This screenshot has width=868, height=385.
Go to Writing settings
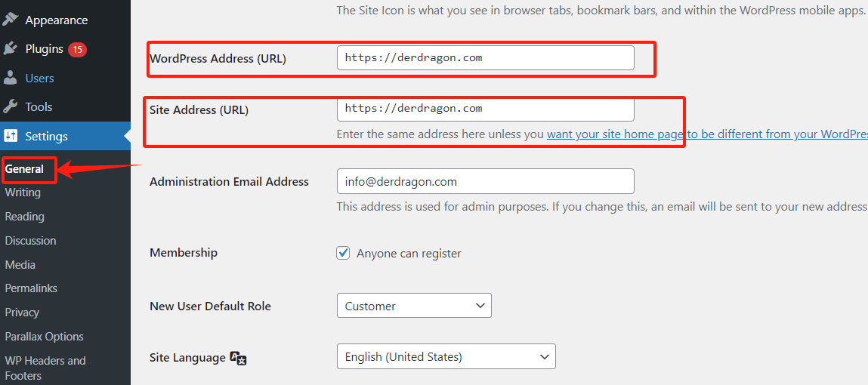tap(23, 192)
